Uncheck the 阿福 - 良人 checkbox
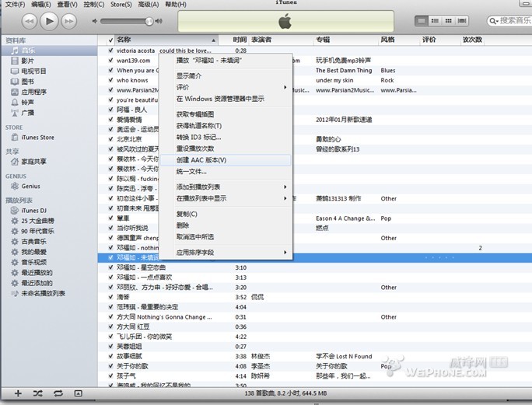 110,110
